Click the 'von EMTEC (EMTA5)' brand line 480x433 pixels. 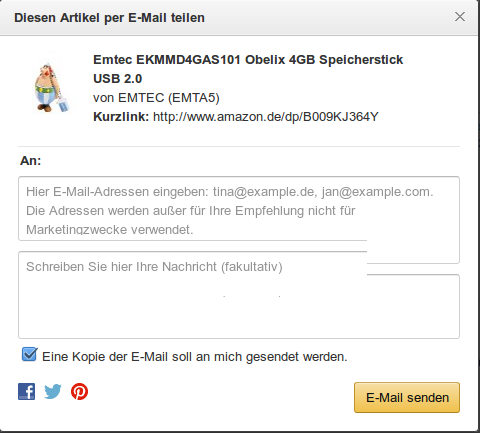156,98
